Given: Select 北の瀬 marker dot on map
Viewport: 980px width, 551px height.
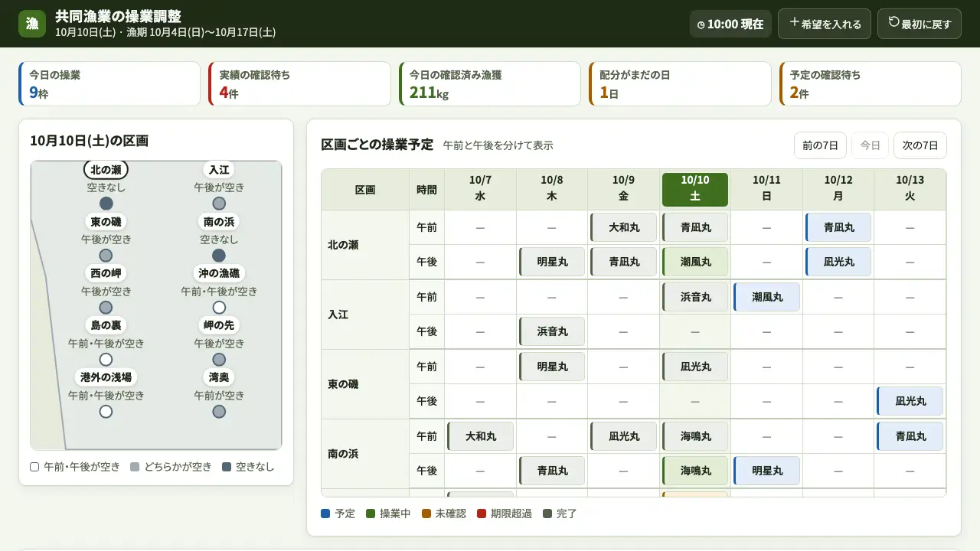Looking at the screenshot, I should (x=106, y=204).
